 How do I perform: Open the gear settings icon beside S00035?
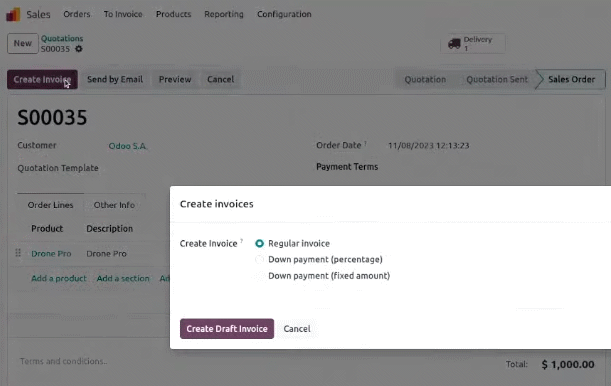pos(79,49)
